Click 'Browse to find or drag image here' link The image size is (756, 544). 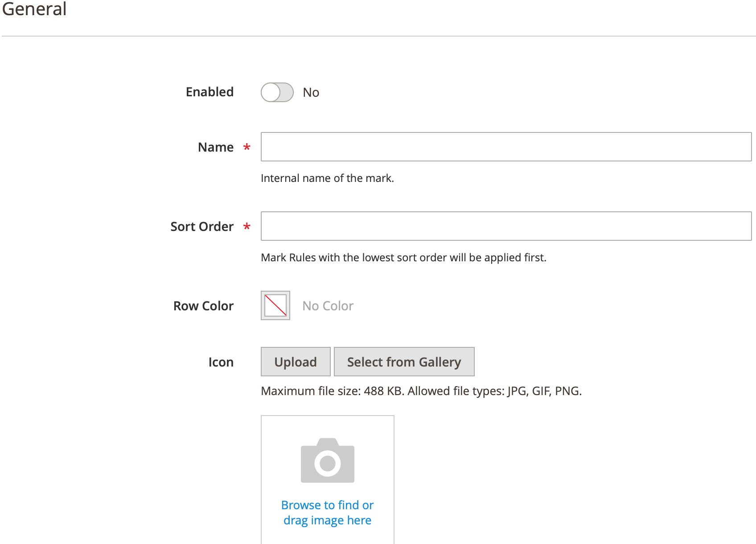[x=328, y=512]
